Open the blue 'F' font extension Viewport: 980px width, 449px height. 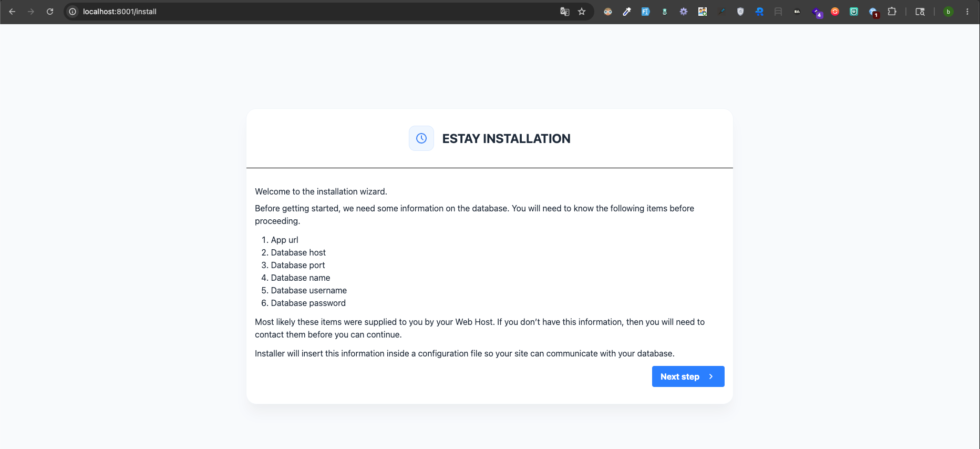pyautogui.click(x=646, y=12)
